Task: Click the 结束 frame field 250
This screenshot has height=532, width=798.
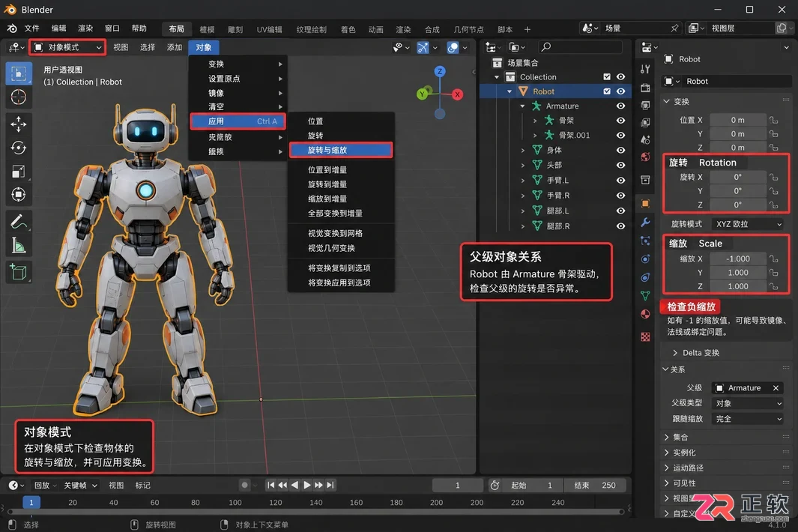Action: pyautogui.click(x=595, y=485)
